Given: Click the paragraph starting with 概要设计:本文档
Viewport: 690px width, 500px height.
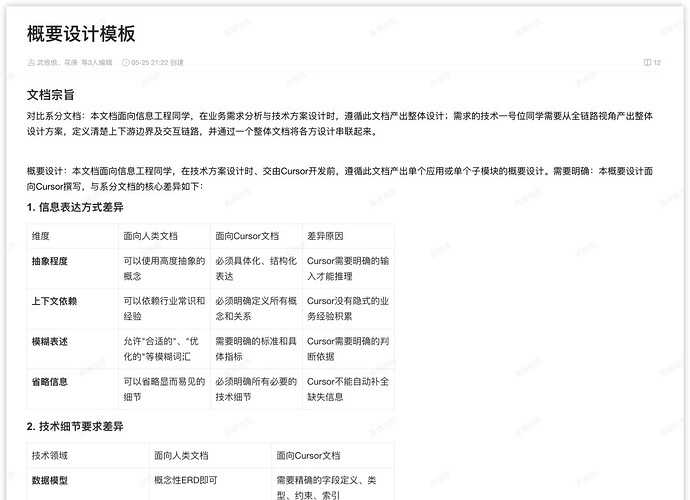Looking at the screenshot, I should [x=340, y=179].
